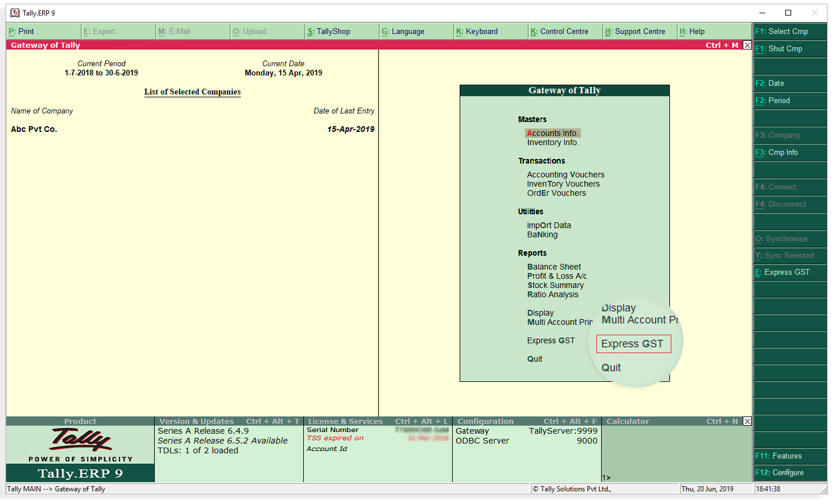Select Accounts Info. under Masters
This screenshot has width=835, height=504.
coord(553,133)
